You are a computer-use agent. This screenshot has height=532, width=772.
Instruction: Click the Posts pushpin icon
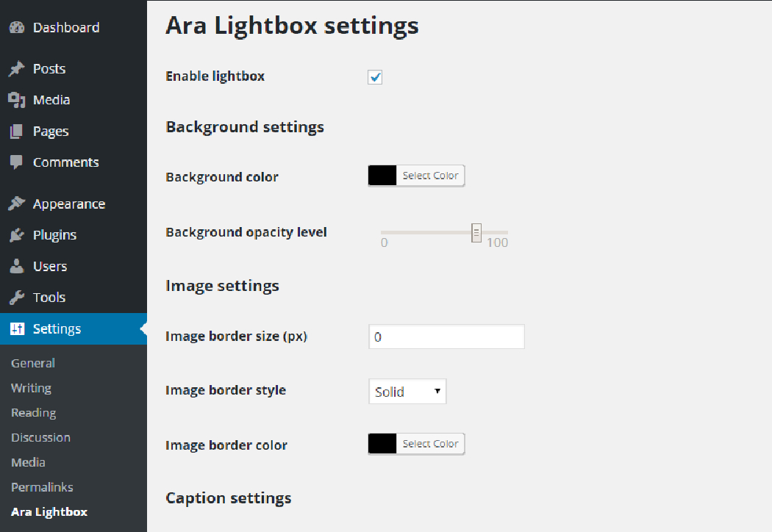[x=17, y=69]
